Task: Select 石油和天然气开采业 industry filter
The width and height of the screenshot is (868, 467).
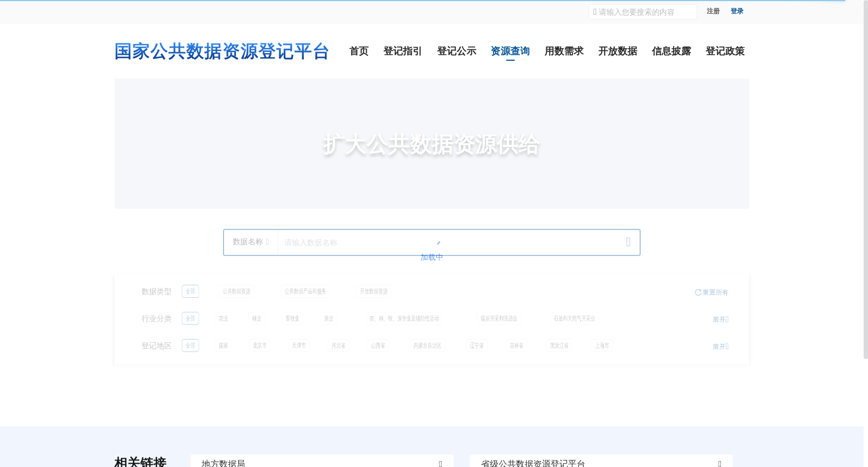Action: pos(575,318)
